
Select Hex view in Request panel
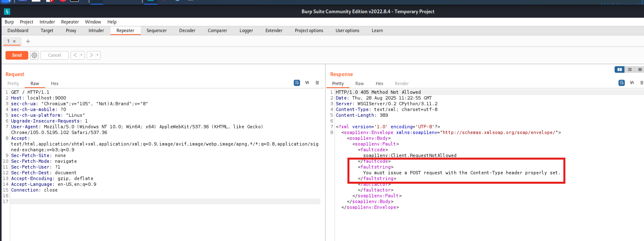[x=55, y=83]
